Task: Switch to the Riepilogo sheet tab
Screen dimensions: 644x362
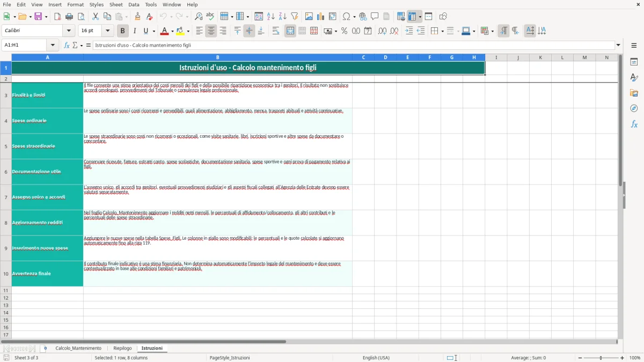Action: (x=122, y=348)
